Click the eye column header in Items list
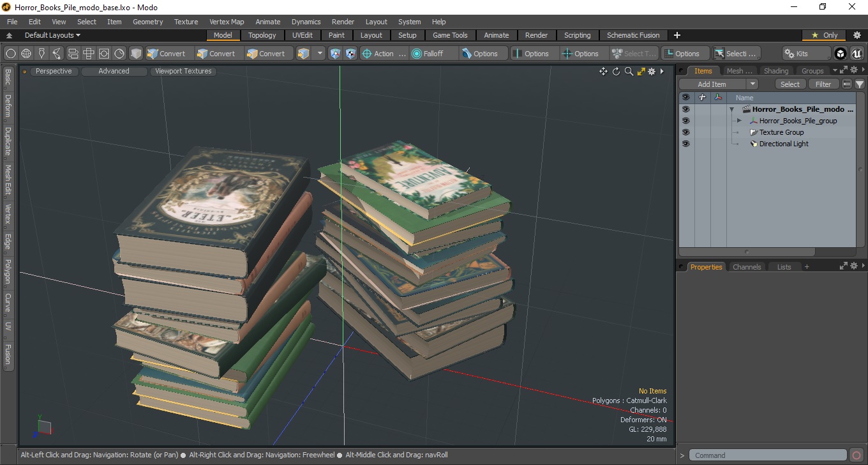The image size is (868, 465). coord(685,98)
